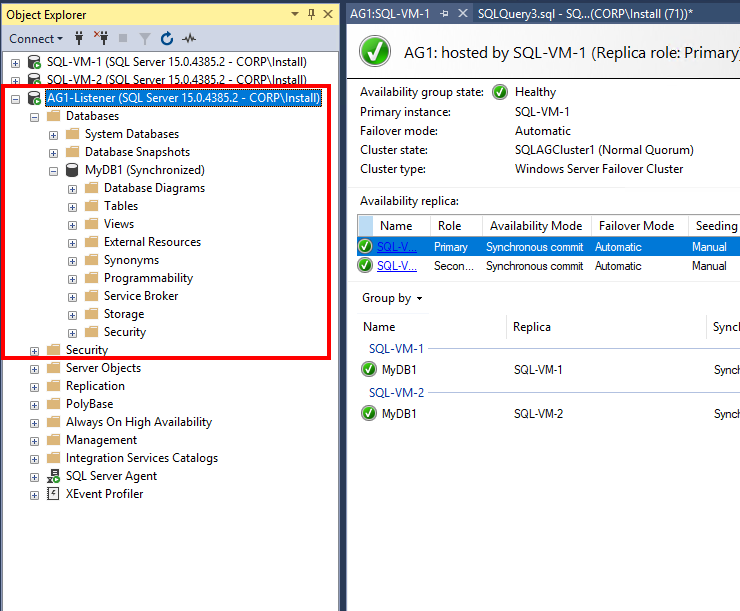Viewport: 740px width, 611px height.
Task: Pin the AG1:SQL-VM-1 tab
Action: [444, 14]
